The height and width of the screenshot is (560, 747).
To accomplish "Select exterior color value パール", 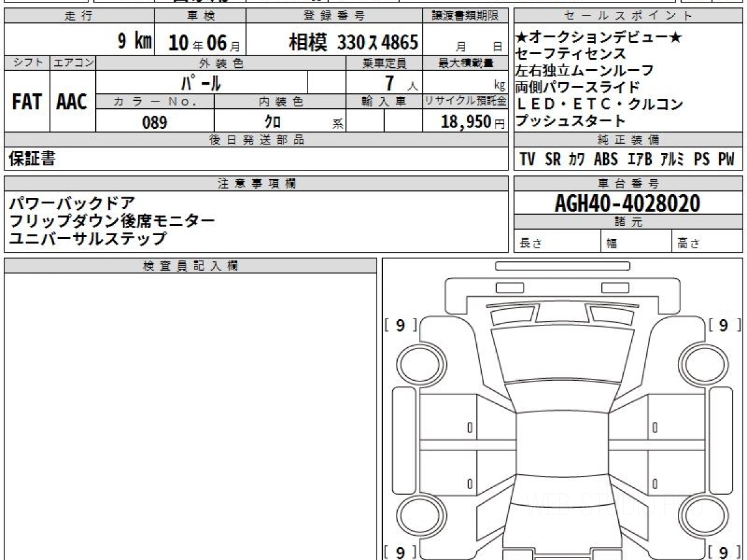I will (x=200, y=82).
